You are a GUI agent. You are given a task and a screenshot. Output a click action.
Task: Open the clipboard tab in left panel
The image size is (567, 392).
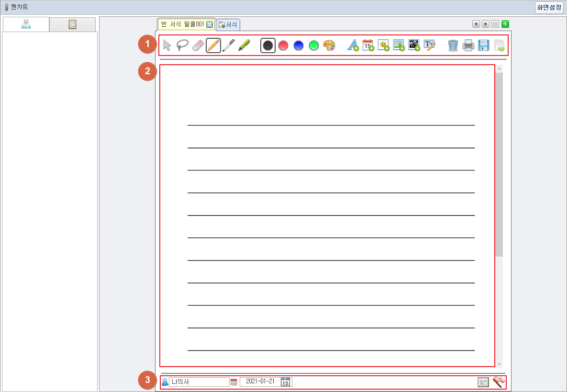(72, 24)
